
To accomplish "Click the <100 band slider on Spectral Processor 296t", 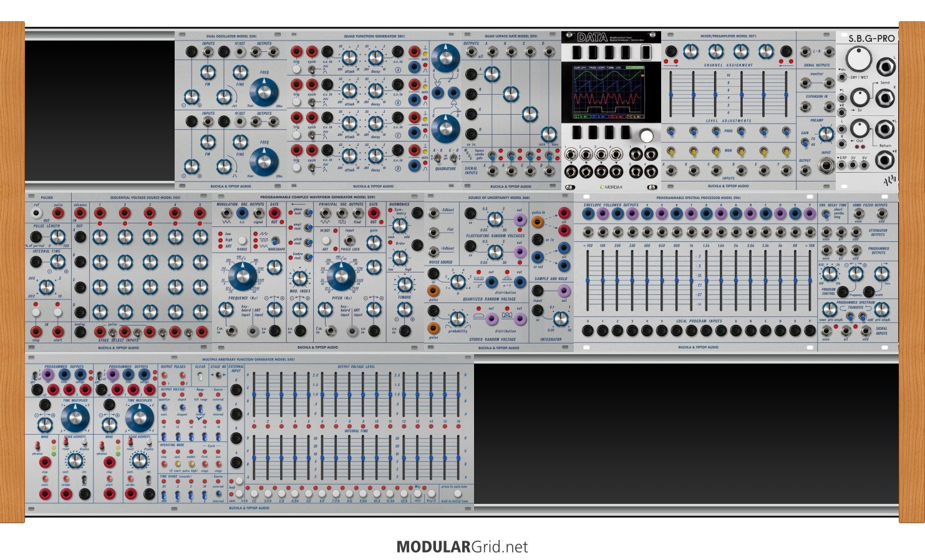I will click(x=587, y=281).
